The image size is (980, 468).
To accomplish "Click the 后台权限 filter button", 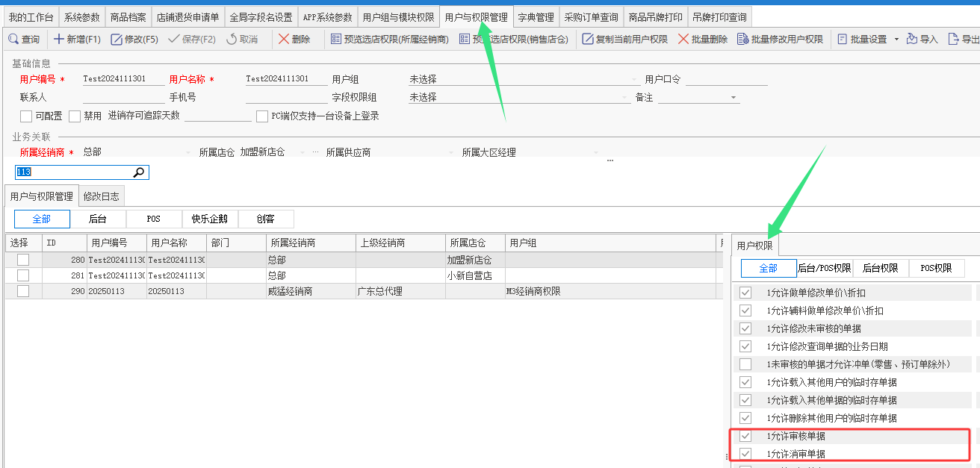I will tap(881, 268).
